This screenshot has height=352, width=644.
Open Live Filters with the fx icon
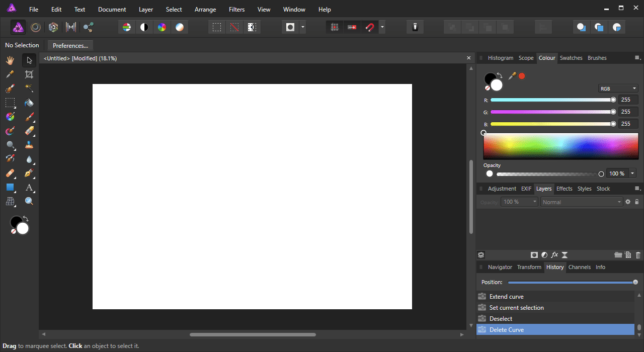pos(554,255)
